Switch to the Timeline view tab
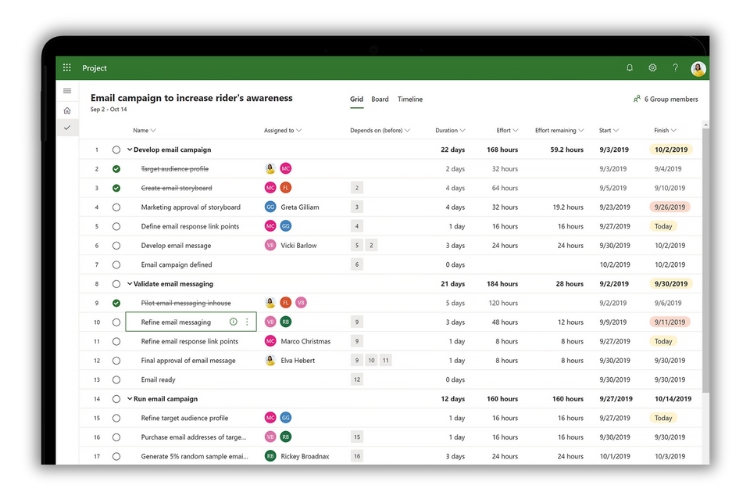Viewport: 750px width, 500px height. pos(410,99)
